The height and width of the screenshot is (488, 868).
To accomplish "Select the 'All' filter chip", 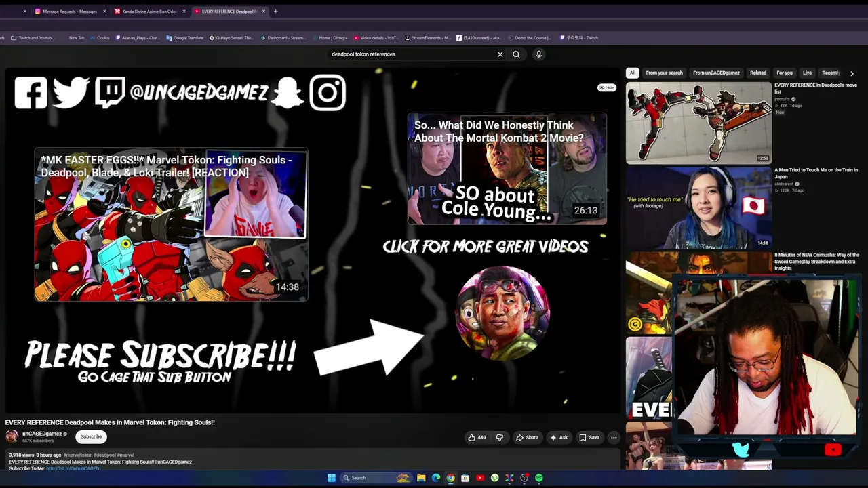I will pos(632,73).
